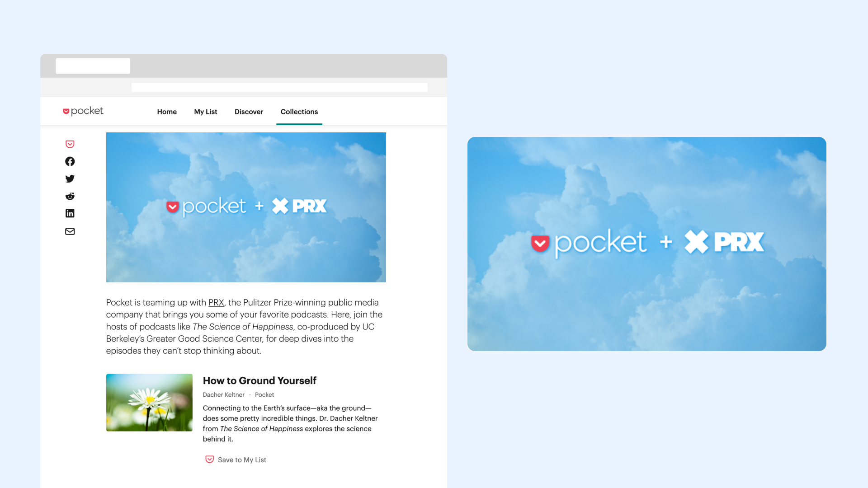Click the daisy flower article thumbnail
868x488 pixels.
click(x=149, y=402)
